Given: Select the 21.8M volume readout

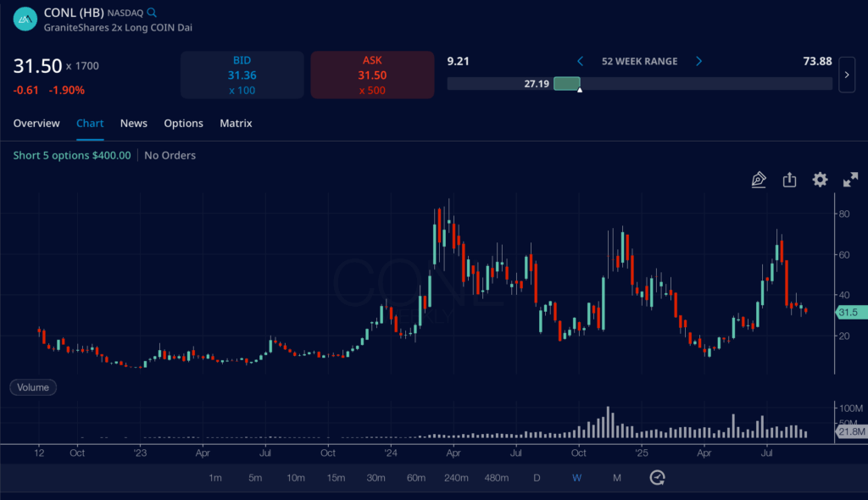Looking at the screenshot, I should coord(849,433).
